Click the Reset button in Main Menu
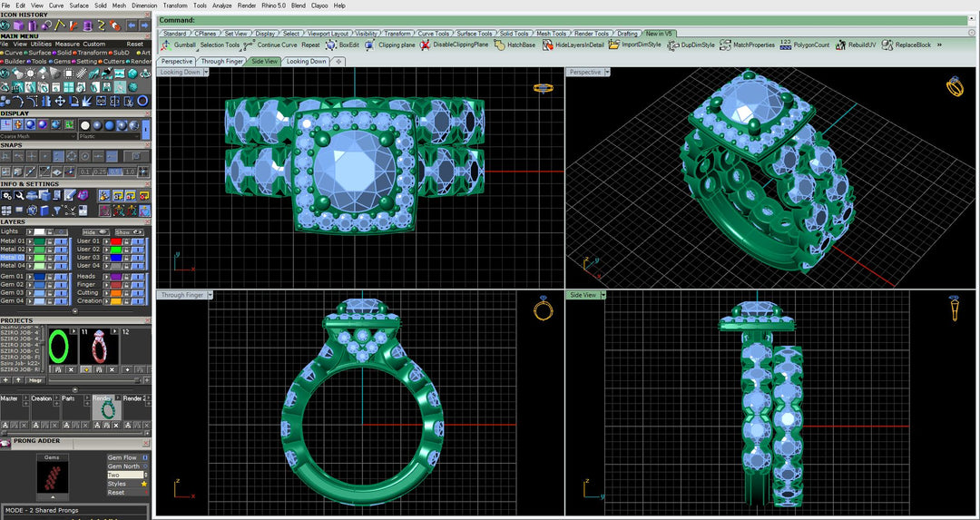980x520 pixels. [x=134, y=44]
